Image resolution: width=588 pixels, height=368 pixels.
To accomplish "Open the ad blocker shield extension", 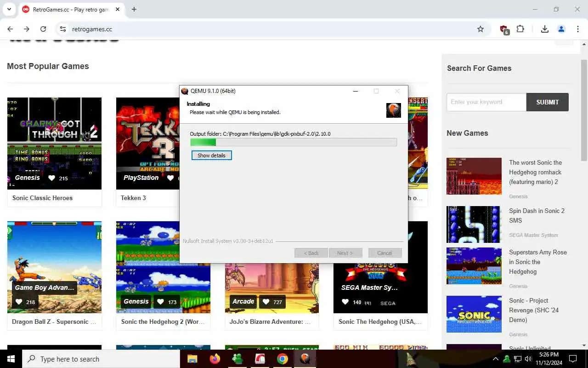I will [x=504, y=29].
